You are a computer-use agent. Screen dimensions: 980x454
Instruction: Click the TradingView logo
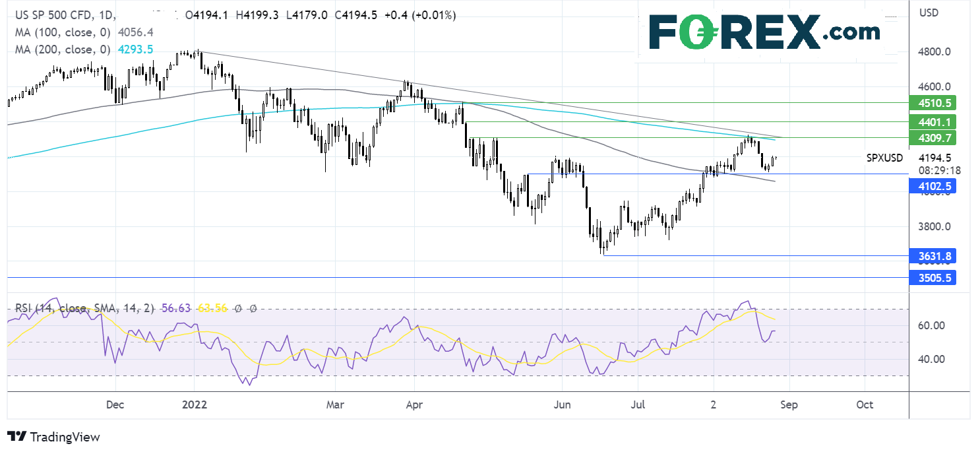point(53,437)
